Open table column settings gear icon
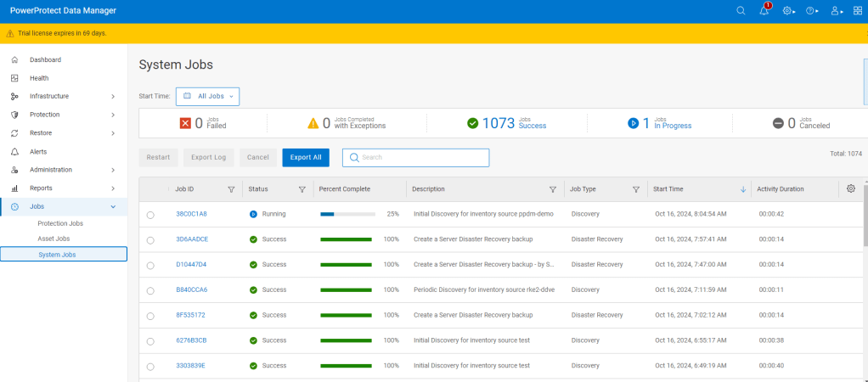This screenshot has width=868, height=382. pos(851,188)
